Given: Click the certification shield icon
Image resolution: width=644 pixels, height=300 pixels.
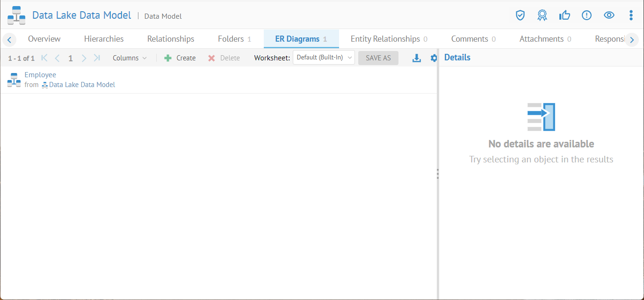Looking at the screenshot, I should [520, 15].
